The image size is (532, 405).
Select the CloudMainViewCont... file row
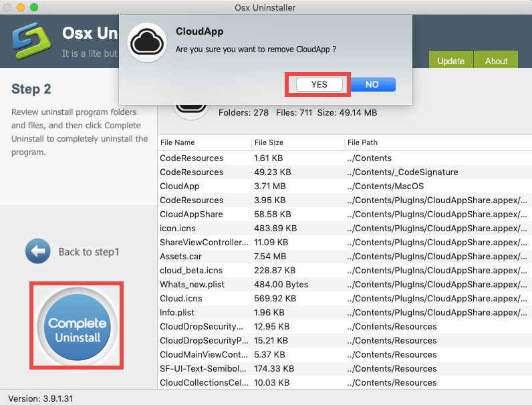click(345, 354)
